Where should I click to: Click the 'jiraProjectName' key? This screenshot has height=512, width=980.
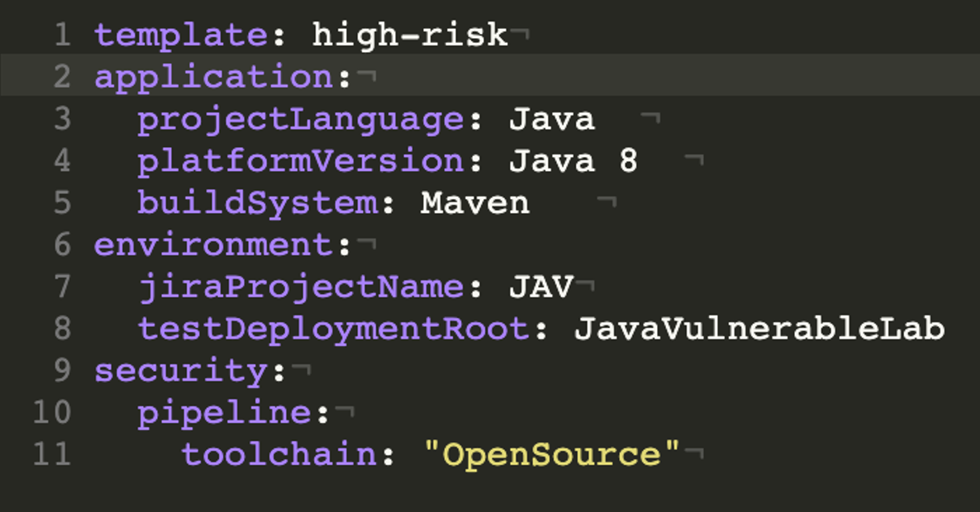[301, 288]
